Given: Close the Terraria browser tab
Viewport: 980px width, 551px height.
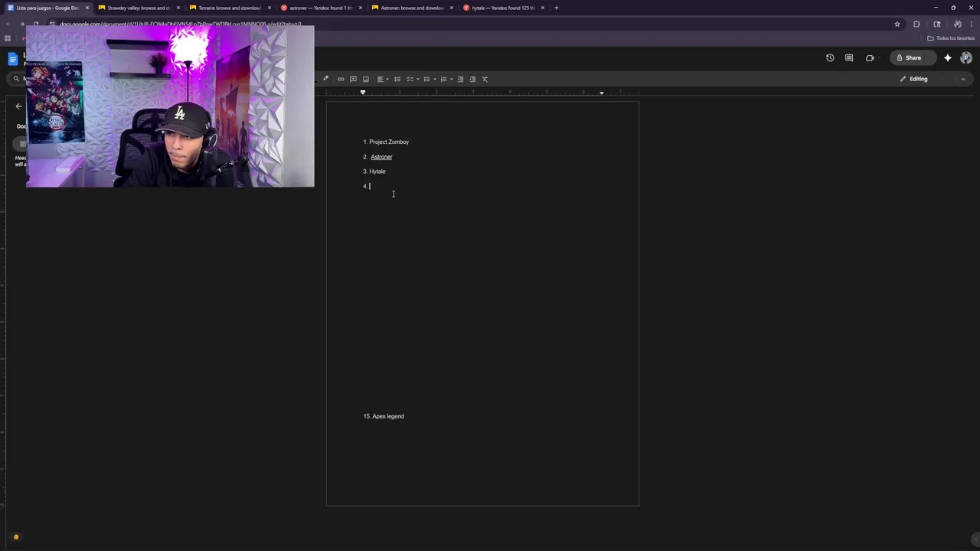Looking at the screenshot, I should pos(269,8).
